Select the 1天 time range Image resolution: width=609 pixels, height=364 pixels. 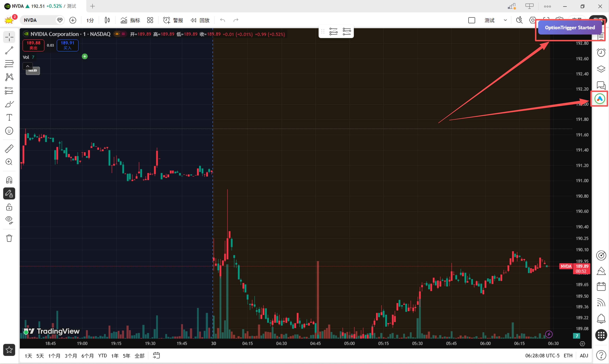28,356
